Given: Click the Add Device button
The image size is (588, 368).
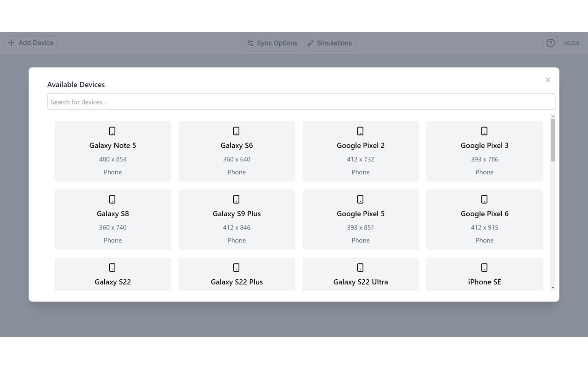Looking at the screenshot, I should click(x=31, y=43).
